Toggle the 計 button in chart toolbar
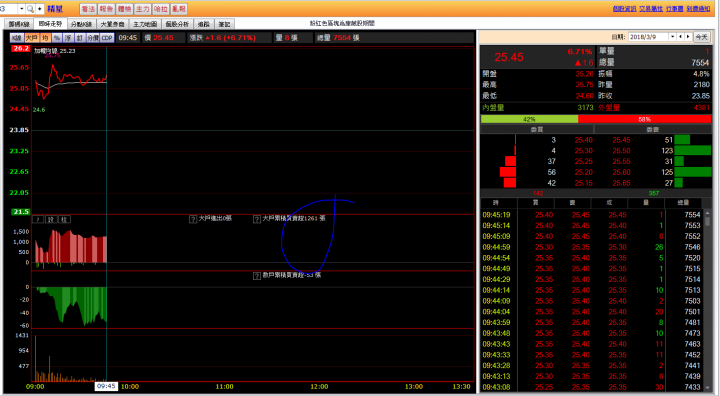The width and height of the screenshot is (720, 396). (79, 38)
